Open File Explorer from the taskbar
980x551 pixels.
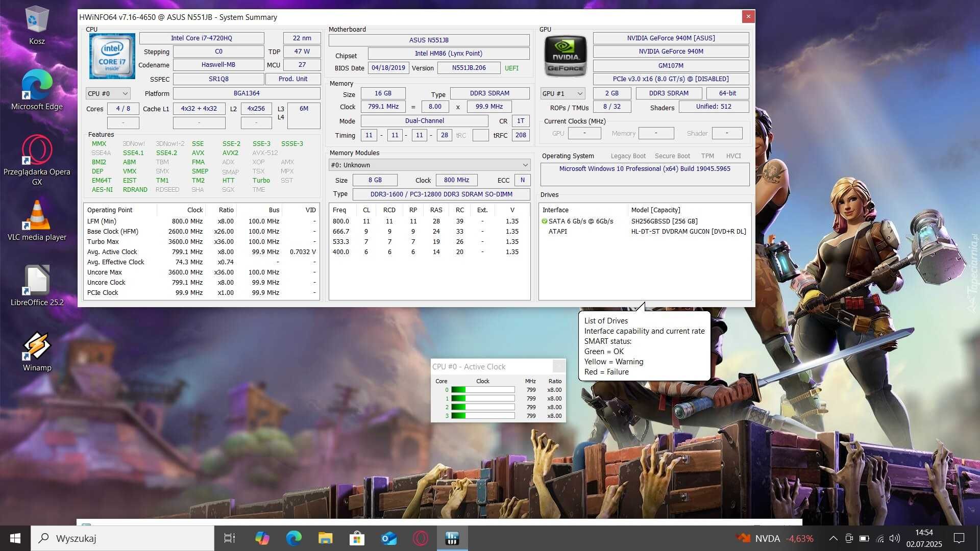point(325,538)
